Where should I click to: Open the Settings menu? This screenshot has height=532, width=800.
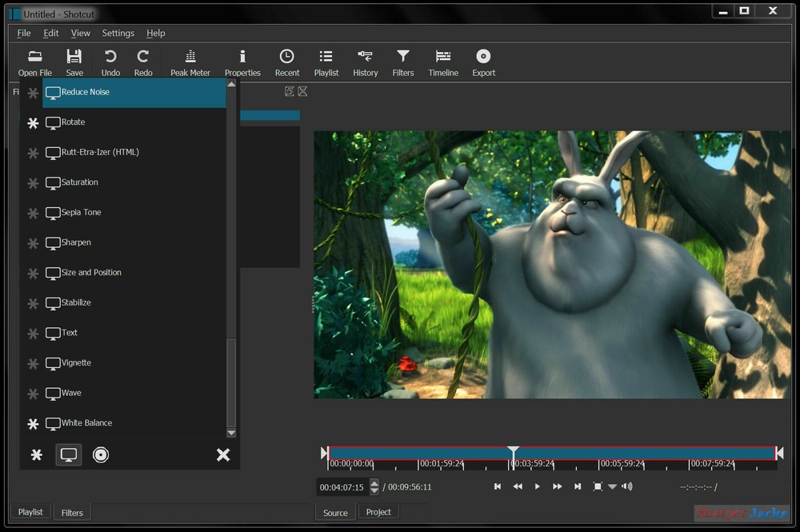coord(118,33)
